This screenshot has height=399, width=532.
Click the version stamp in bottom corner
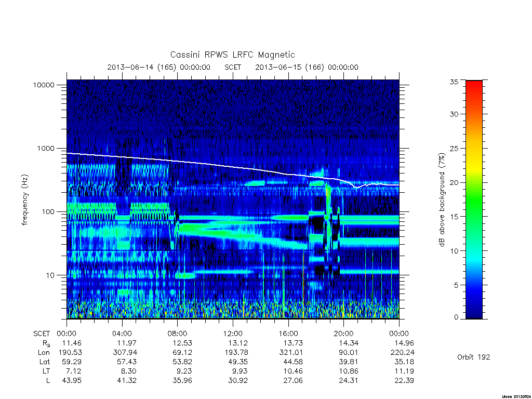(517, 396)
